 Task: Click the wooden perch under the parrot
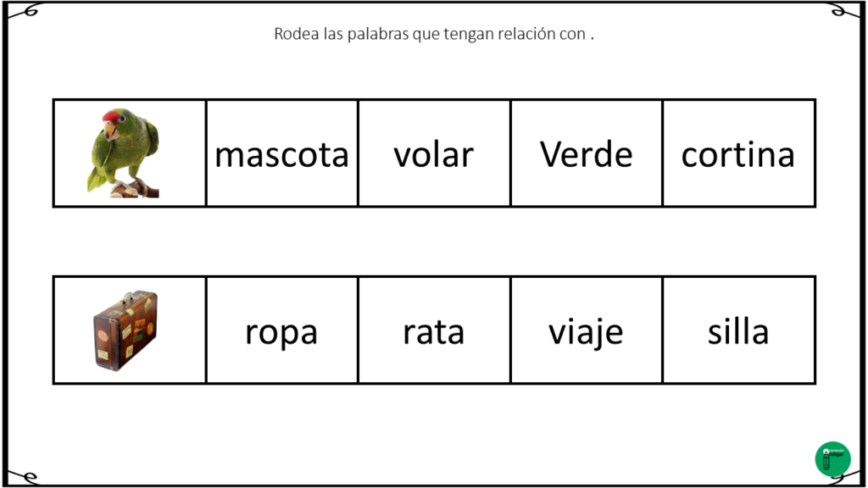(x=136, y=191)
